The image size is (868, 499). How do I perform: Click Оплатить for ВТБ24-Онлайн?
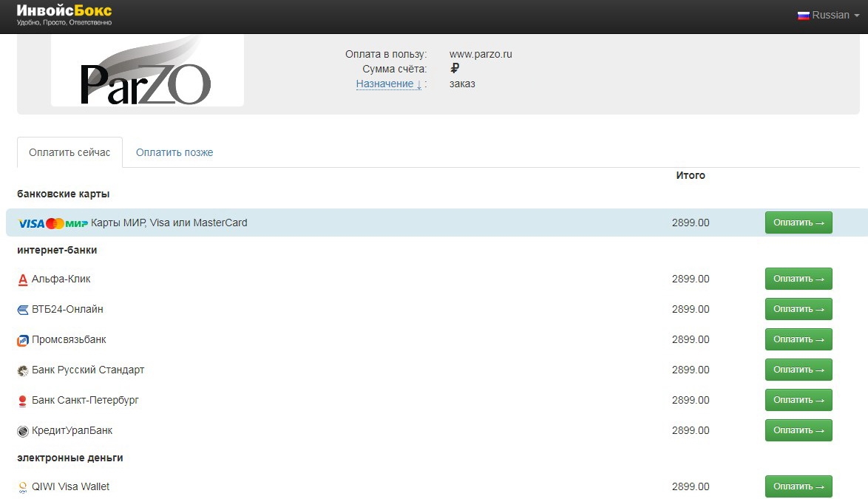coord(799,309)
